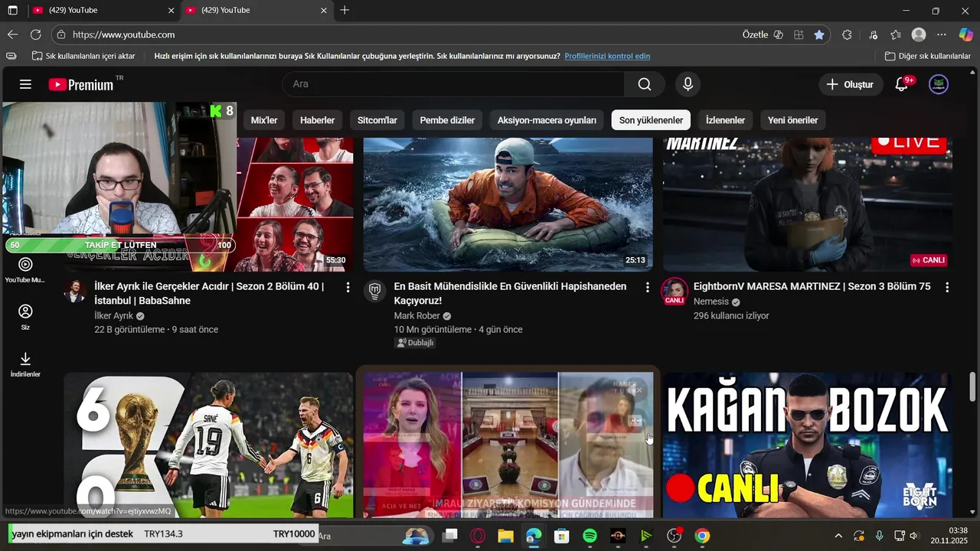Open Microsoft Store from the taskbar
The height and width of the screenshot is (551, 980).
click(561, 536)
